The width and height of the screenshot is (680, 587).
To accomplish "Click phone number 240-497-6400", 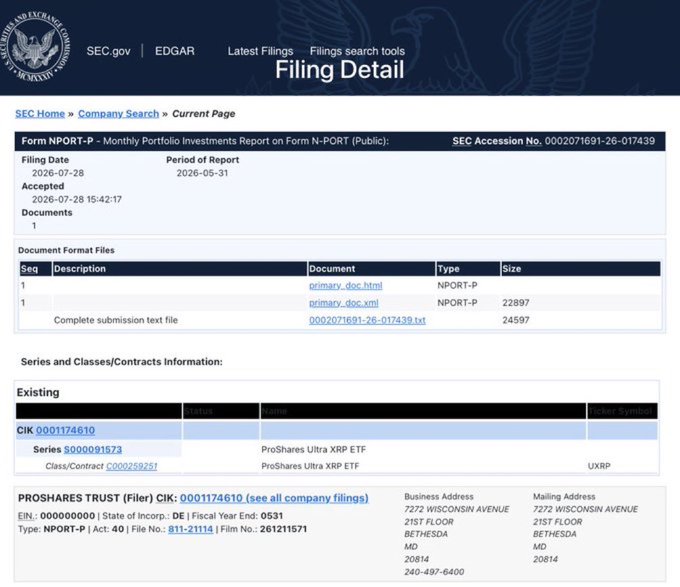I will (434, 572).
